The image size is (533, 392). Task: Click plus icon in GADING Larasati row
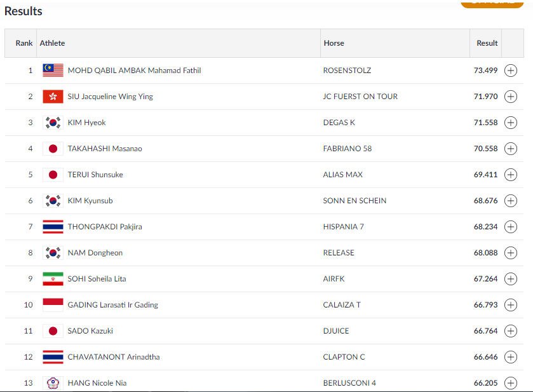coord(511,305)
